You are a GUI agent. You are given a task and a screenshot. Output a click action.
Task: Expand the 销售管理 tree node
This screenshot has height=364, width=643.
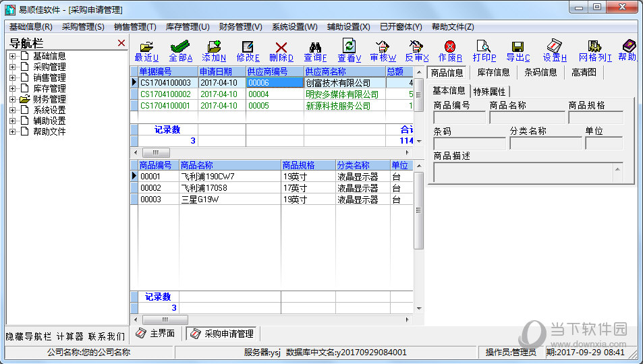pos(13,78)
